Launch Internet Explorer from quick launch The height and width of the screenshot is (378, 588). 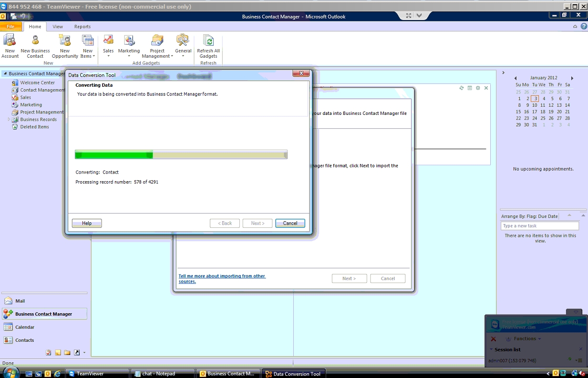pos(57,374)
